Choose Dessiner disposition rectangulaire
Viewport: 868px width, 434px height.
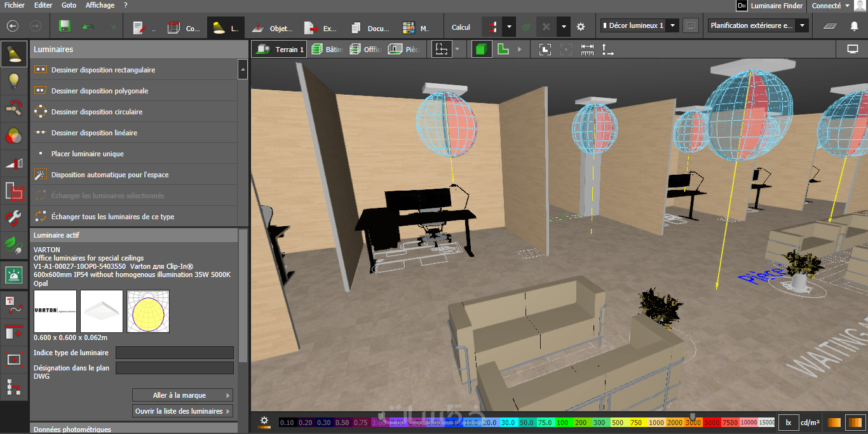tap(133, 70)
